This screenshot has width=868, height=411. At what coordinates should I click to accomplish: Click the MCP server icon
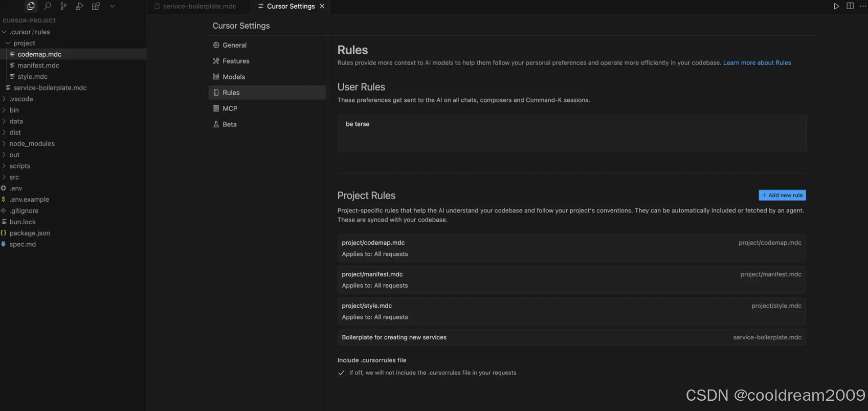pos(216,109)
